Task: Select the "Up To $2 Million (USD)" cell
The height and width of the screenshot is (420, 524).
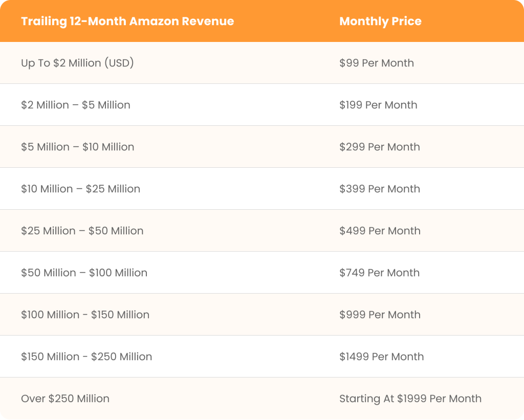Action: tap(77, 63)
